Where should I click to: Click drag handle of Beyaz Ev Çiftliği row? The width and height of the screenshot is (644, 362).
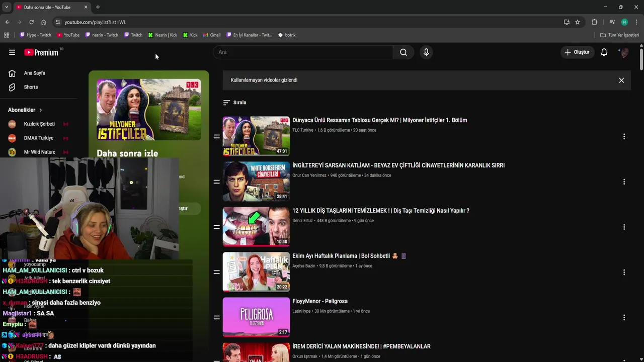point(216,182)
